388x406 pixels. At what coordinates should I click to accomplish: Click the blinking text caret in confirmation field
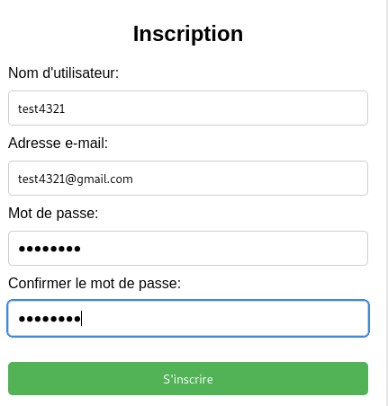82,318
